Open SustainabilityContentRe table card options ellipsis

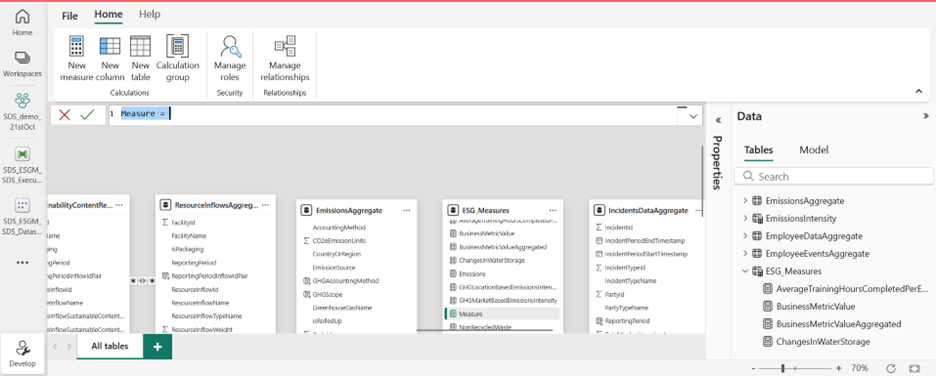click(x=119, y=205)
